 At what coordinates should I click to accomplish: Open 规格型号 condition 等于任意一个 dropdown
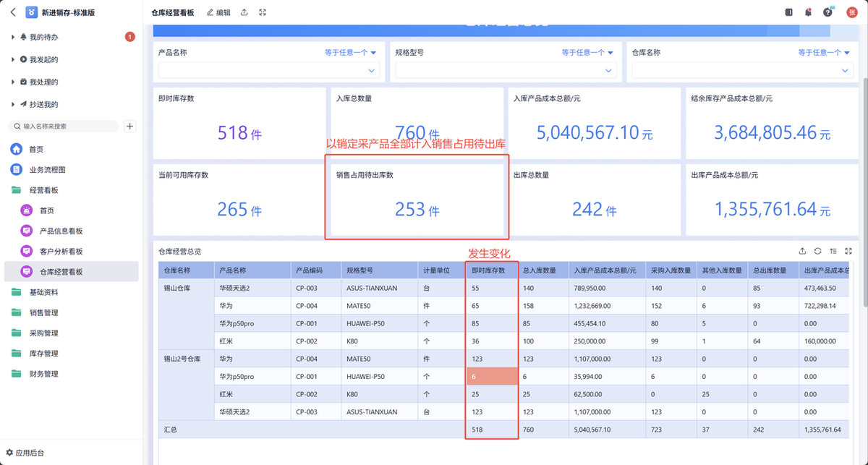click(x=587, y=52)
